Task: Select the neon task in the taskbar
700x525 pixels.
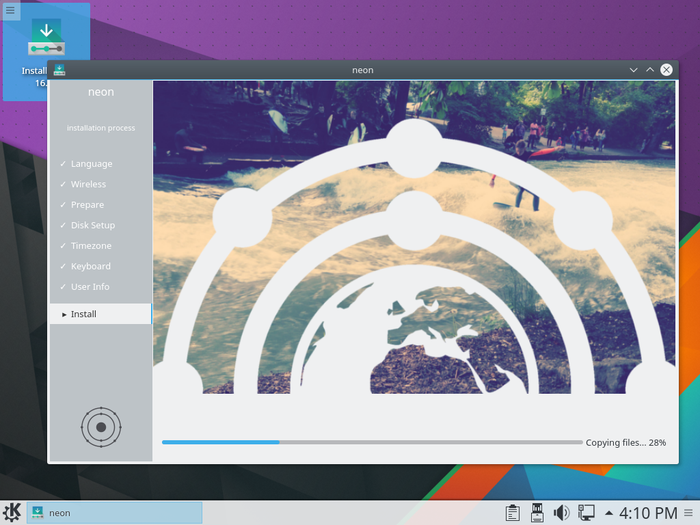Action: click(114, 512)
